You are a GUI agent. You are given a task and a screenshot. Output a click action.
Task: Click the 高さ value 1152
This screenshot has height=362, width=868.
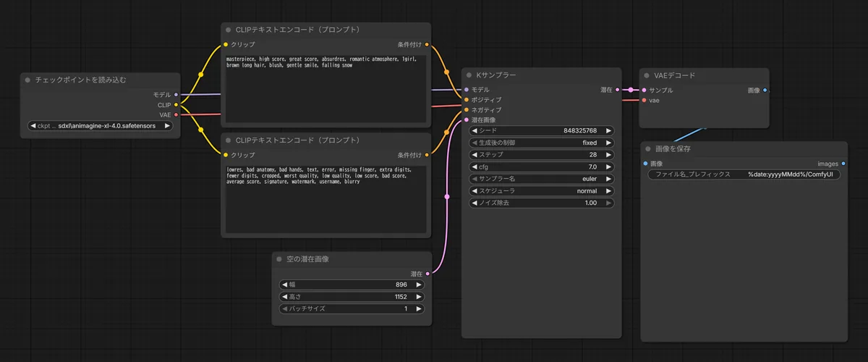pyautogui.click(x=401, y=297)
